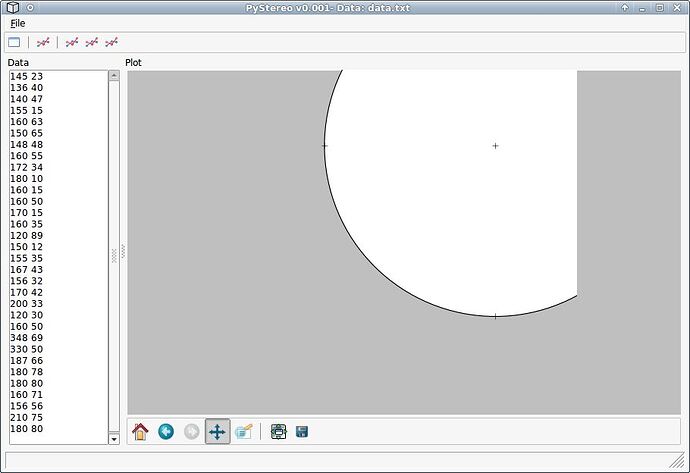Open the configure subplots icon
The image size is (690, 473).
(x=279, y=432)
